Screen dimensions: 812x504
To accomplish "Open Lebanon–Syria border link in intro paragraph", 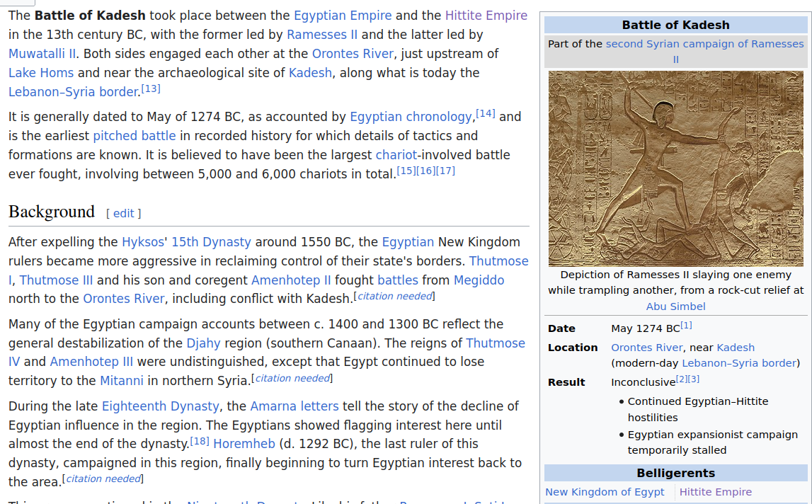I will (x=73, y=92).
